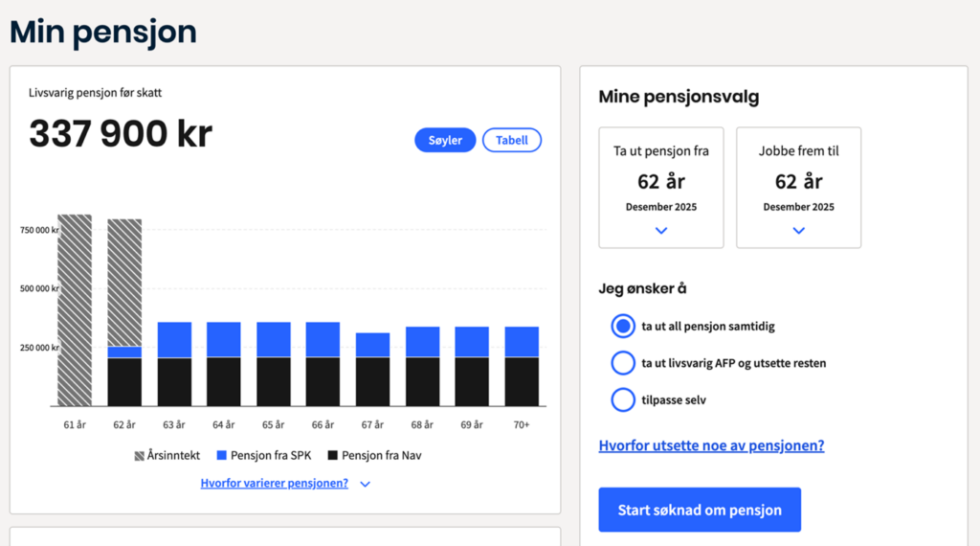Click the 'Mine pensjonsvalg' heading

coord(679,97)
